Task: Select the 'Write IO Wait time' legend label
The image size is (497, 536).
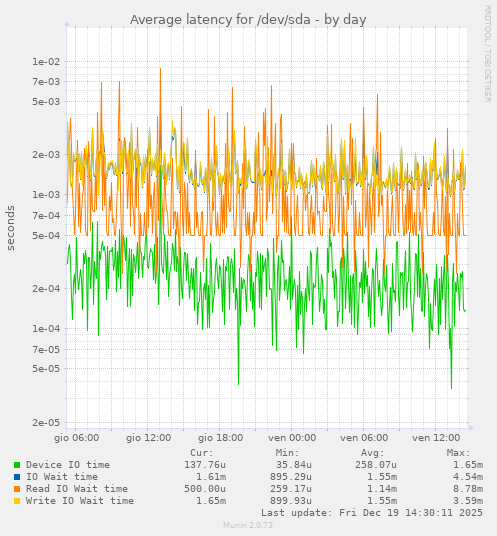Action: click(x=80, y=501)
